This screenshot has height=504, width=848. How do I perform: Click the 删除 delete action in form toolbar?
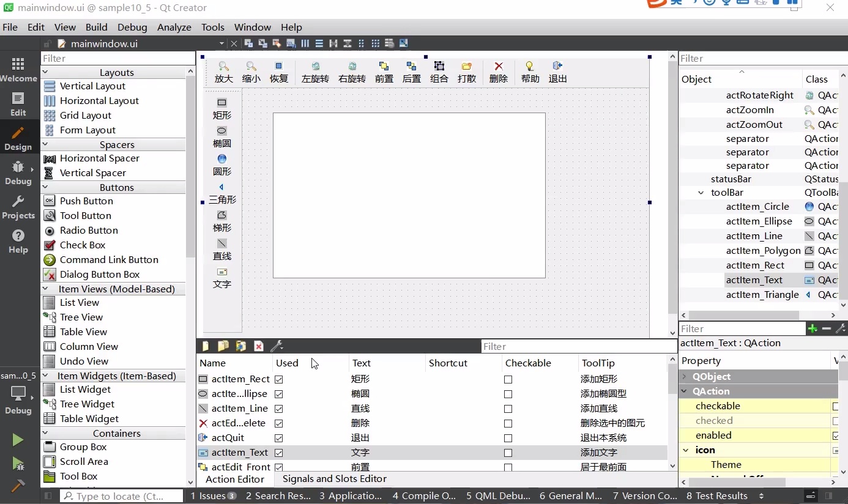point(499,72)
